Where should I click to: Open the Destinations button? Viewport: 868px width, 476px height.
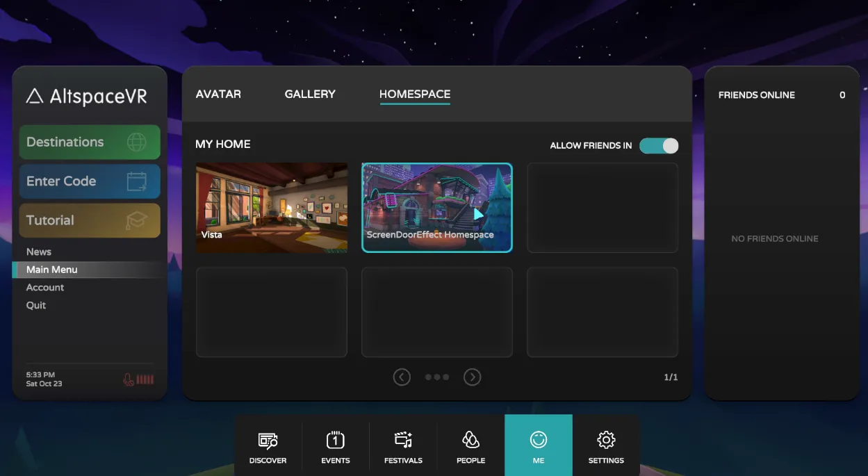point(90,142)
